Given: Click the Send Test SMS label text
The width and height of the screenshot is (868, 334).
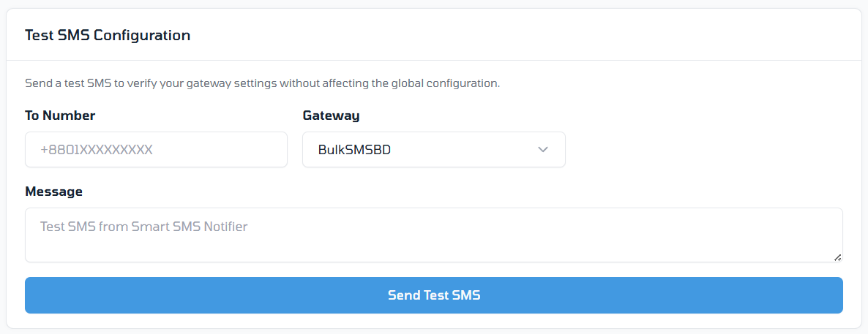Looking at the screenshot, I should tap(433, 295).
